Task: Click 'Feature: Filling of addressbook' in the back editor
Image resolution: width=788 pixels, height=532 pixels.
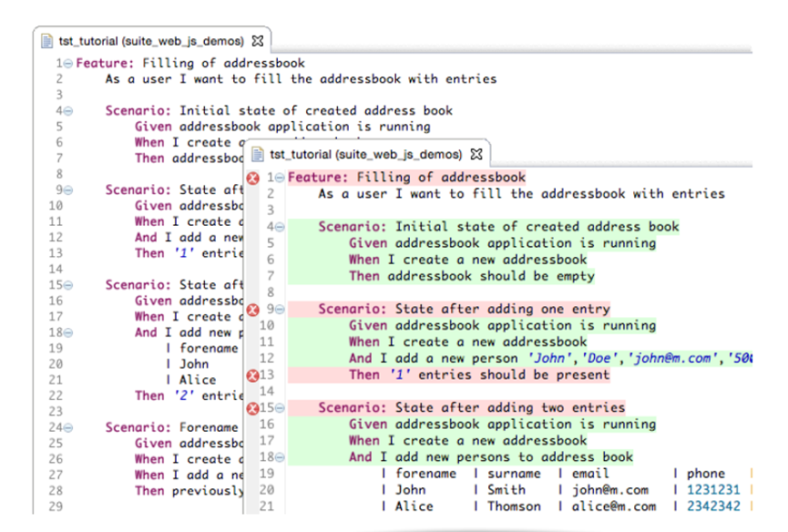Action: [x=190, y=63]
